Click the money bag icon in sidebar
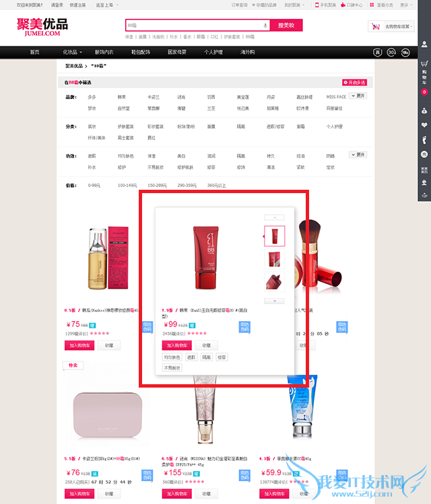Image resolution: width=431 pixels, height=504 pixels. [x=424, y=110]
